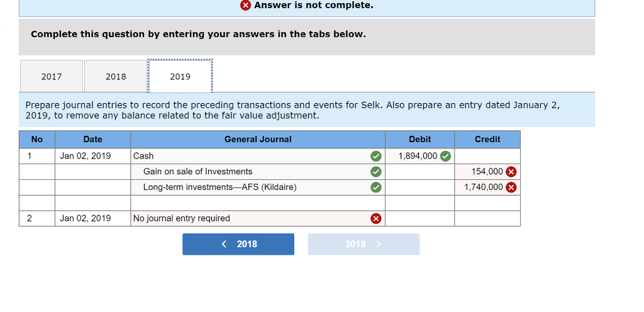
Task: Click the disabled 2019 next button
Action: tap(364, 244)
